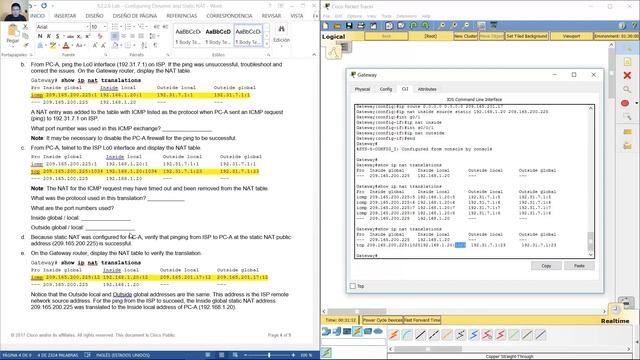Expand the numbering list dropdown arrow

[134, 27]
